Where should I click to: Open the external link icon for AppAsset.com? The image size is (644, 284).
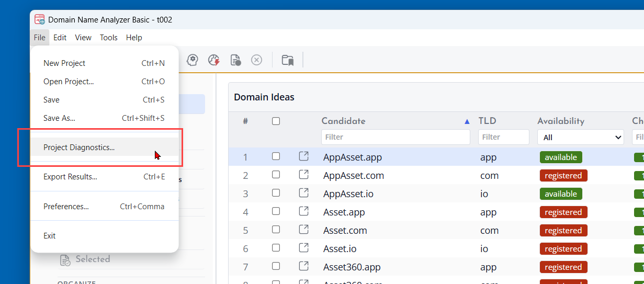coord(303,175)
